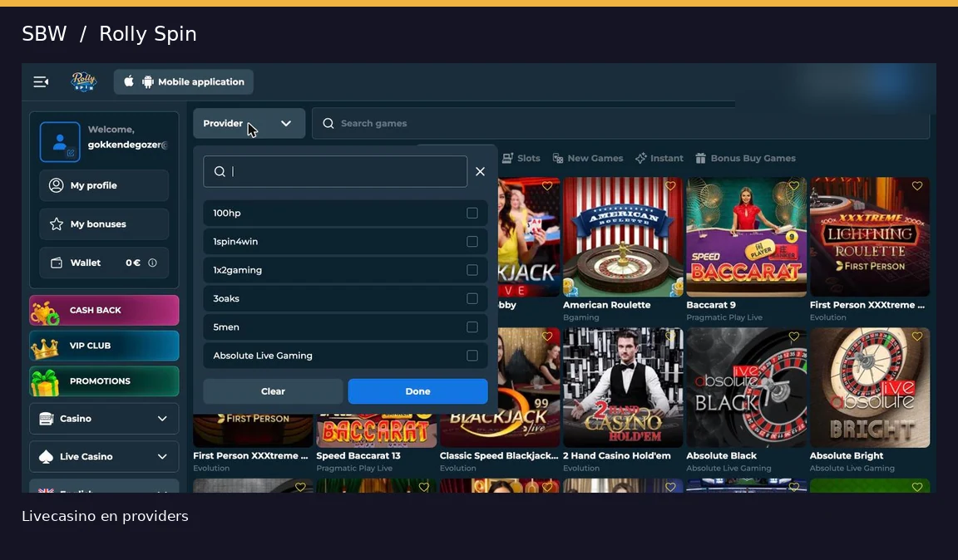The height and width of the screenshot is (560, 958).
Task: Show wallet info via the info icon
Action: (x=153, y=263)
